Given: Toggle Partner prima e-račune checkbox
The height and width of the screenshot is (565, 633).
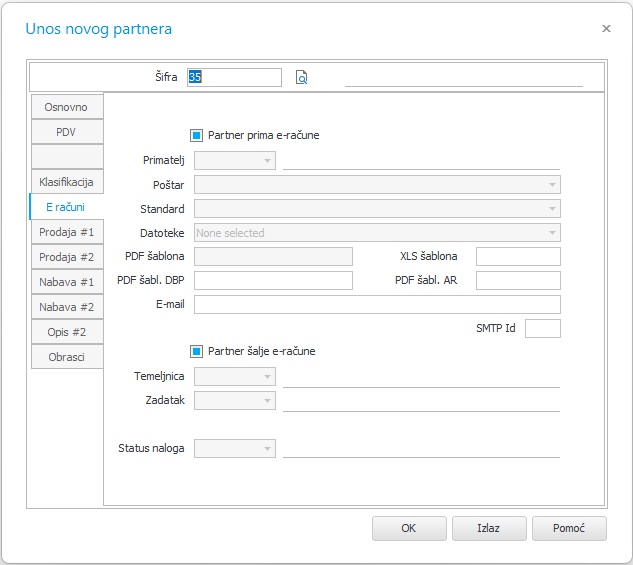Looking at the screenshot, I should (196, 136).
